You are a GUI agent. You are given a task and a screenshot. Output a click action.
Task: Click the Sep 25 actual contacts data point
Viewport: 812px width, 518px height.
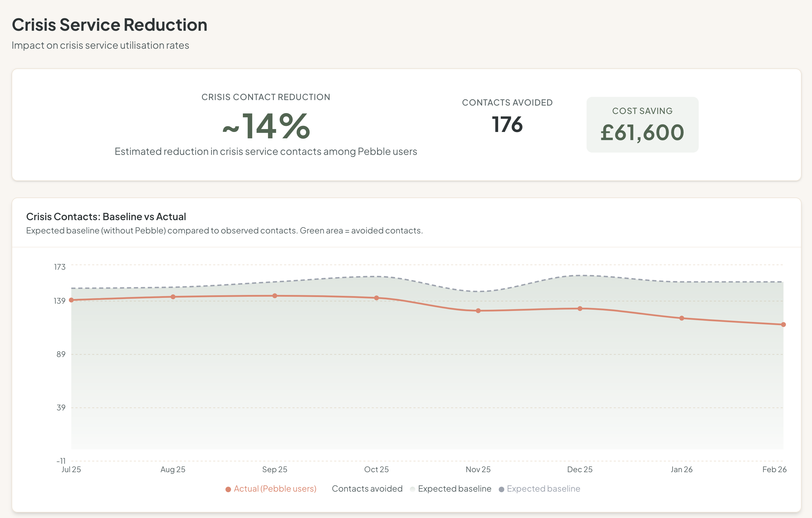pos(275,296)
